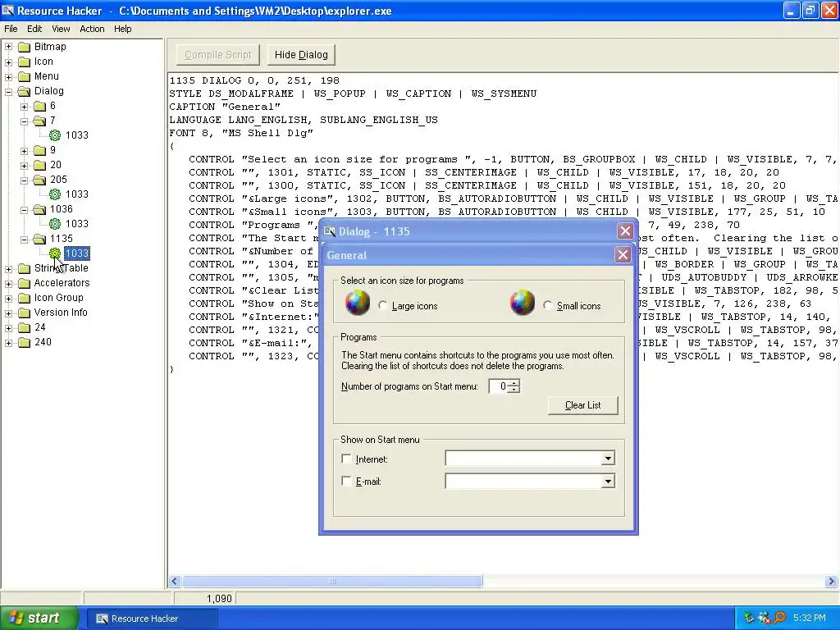Click the Resource Hacker title bar icon
The width and height of the screenshot is (840, 630).
pos(8,10)
